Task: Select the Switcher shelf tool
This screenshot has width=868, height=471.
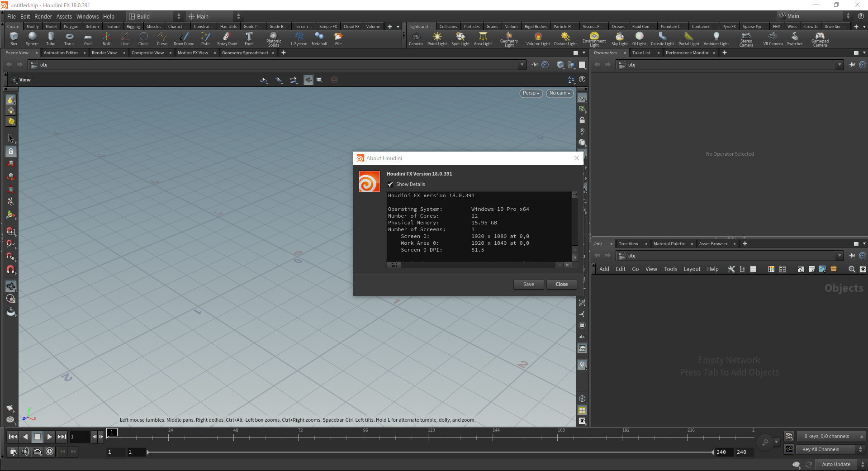Action: tap(795, 38)
